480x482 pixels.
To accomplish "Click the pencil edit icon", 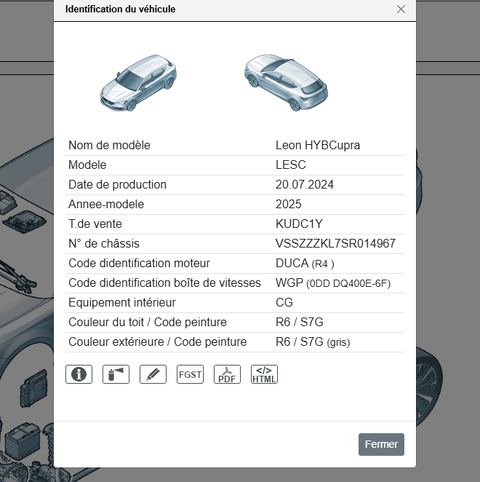I will point(153,374).
